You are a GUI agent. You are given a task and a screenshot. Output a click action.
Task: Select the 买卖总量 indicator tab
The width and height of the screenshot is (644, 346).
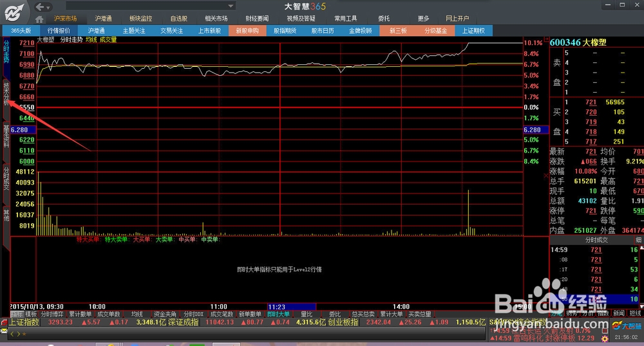coord(420,314)
